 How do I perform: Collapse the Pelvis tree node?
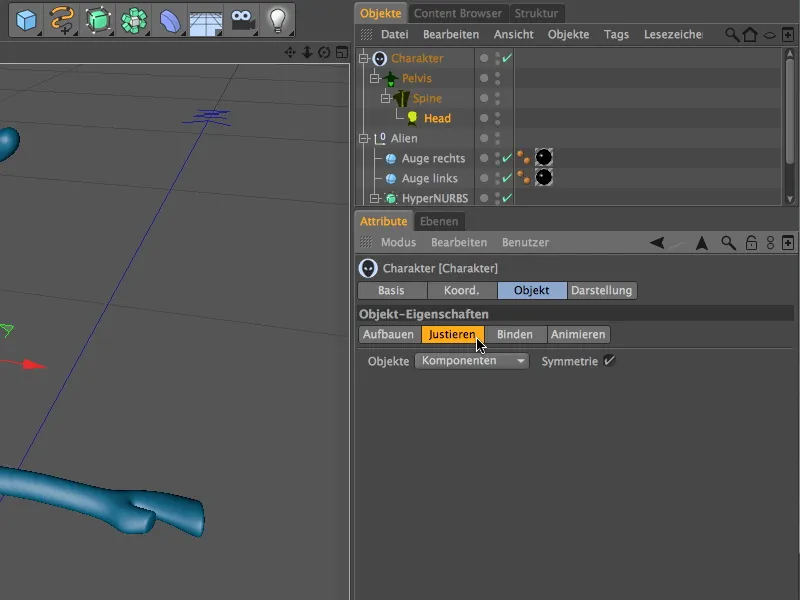[x=374, y=78]
